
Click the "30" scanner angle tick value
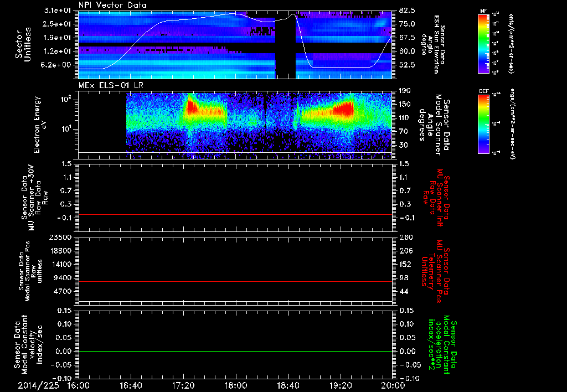click(403, 145)
